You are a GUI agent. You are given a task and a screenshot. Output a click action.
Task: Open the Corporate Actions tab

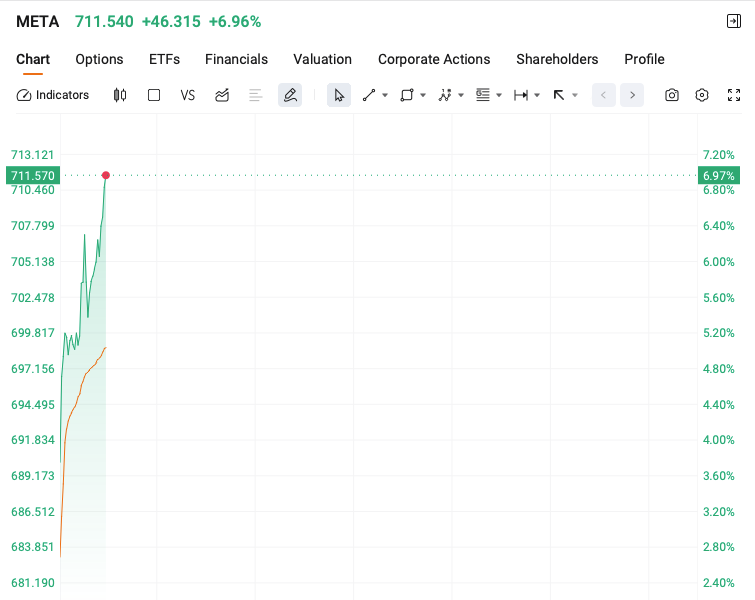[434, 59]
